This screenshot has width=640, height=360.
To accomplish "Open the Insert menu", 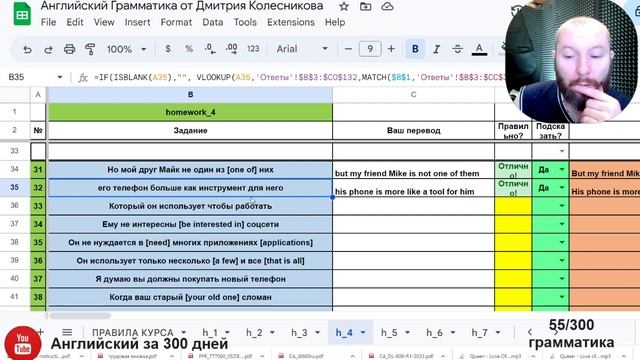I will [x=138, y=22].
